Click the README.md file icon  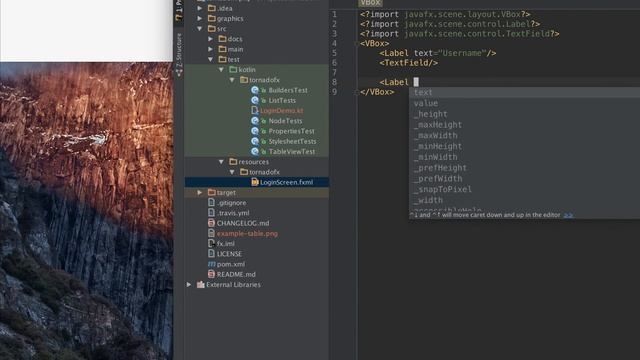coord(211,274)
